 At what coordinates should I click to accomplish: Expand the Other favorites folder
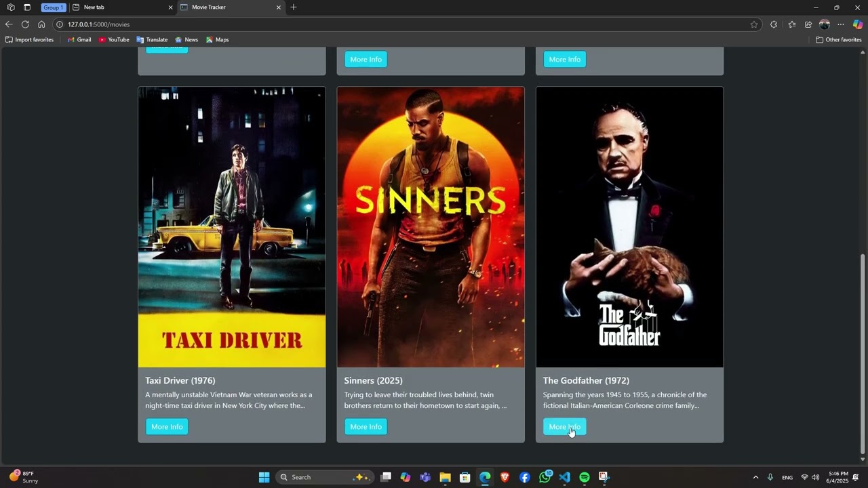tap(839, 40)
